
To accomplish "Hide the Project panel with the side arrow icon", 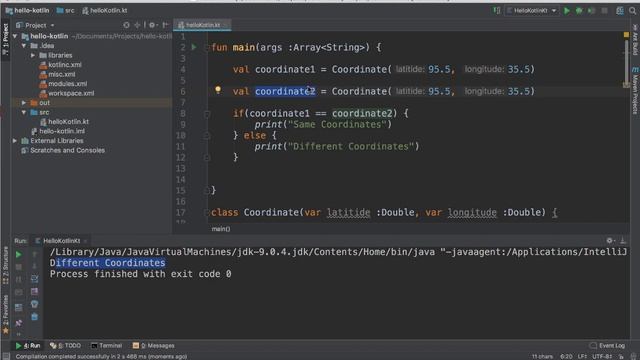I will pyautogui.click(x=165, y=25).
